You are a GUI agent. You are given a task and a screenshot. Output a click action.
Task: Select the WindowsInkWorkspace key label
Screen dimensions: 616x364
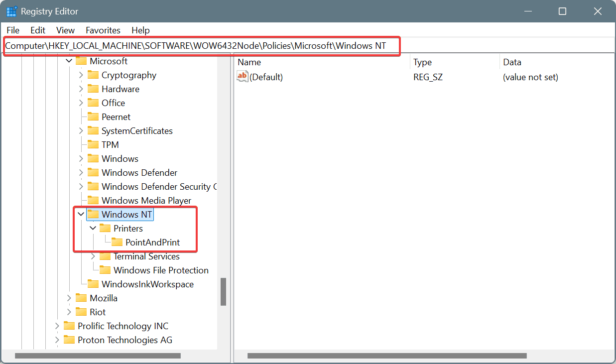click(x=147, y=284)
